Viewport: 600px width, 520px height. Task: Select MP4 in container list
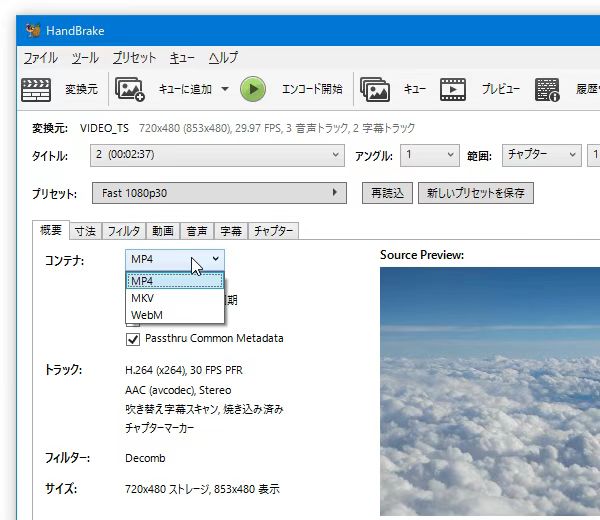175,281
